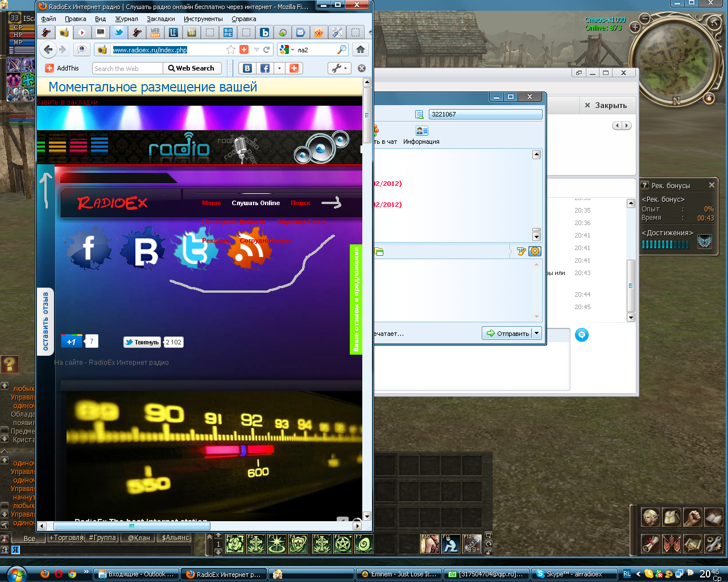The height and width of the screenshot is (582, 728).
Task: Click the text formatting icon in QIP chat
Action: (521, 251)
